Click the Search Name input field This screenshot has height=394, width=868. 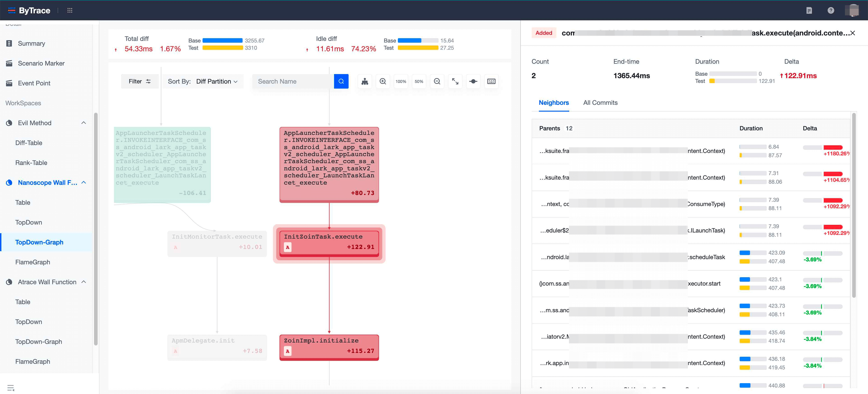tap(293, 81)
